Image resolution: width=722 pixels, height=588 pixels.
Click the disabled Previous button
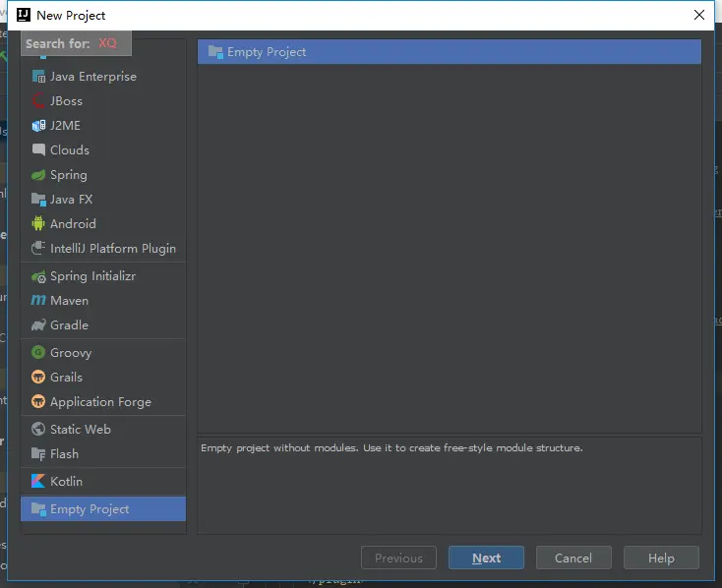pos(398,558)
